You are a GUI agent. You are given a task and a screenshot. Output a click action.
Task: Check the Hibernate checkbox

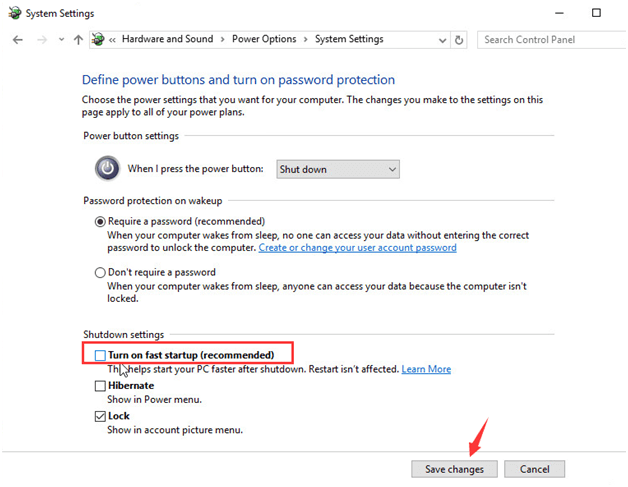pyautogui.click(x=99, y=385)
